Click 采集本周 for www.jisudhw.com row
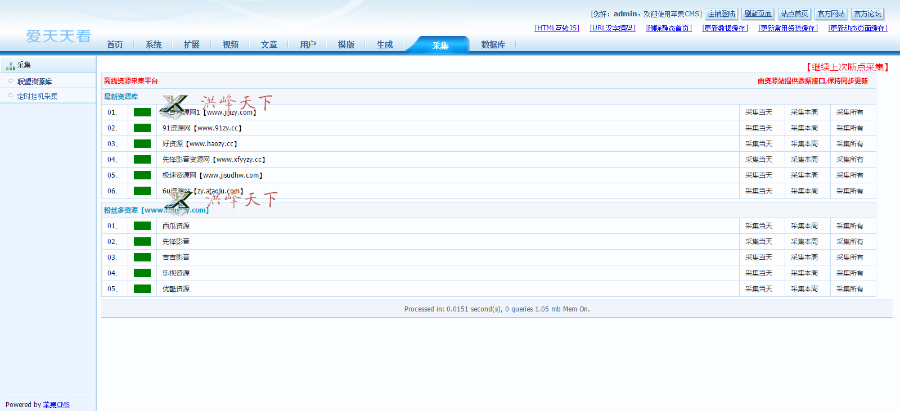 804,175
